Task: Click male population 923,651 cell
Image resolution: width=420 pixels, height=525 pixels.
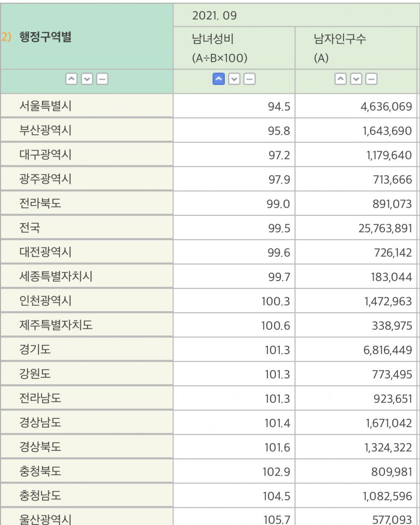Action: (393, 399)
